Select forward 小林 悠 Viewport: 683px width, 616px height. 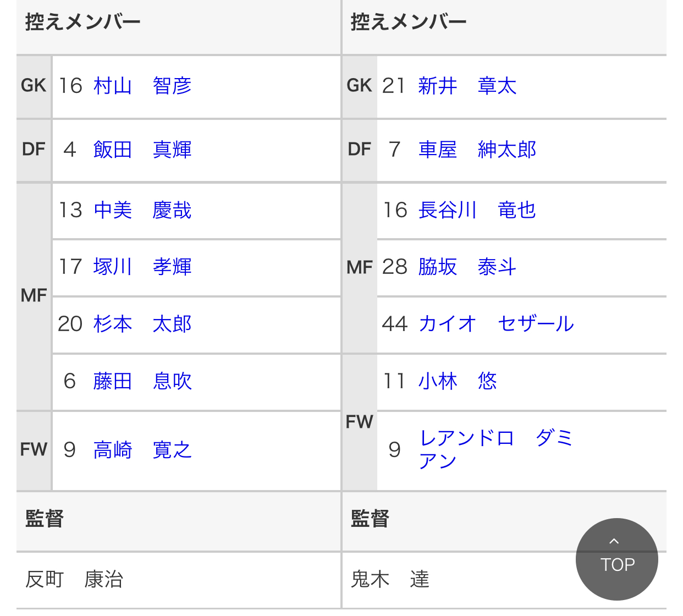[x=458, y=381]
